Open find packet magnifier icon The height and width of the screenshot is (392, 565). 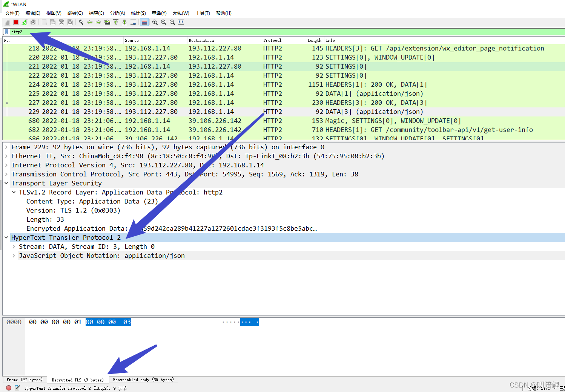pyautogui.click(x=81, y=22)
